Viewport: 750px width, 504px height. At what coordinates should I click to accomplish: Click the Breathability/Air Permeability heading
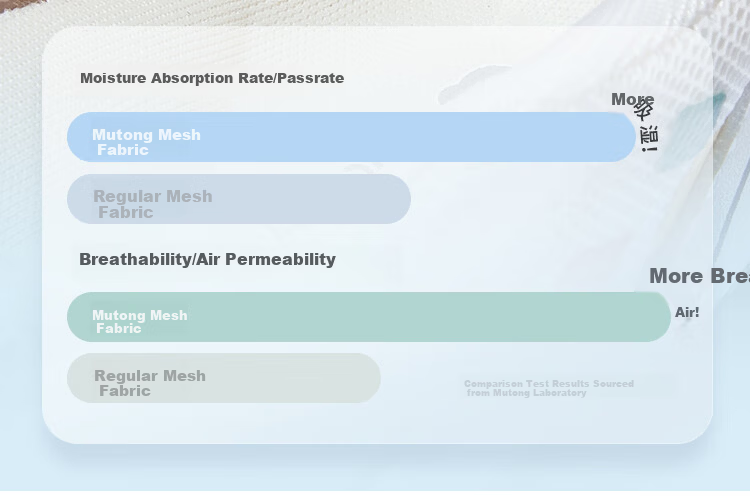pyautogui.click(x=207, y=259)
